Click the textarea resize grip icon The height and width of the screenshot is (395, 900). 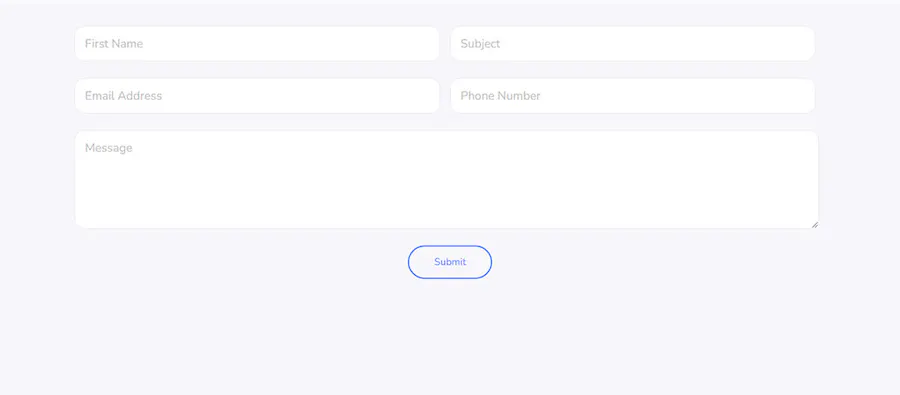click(x=814, y=224)
